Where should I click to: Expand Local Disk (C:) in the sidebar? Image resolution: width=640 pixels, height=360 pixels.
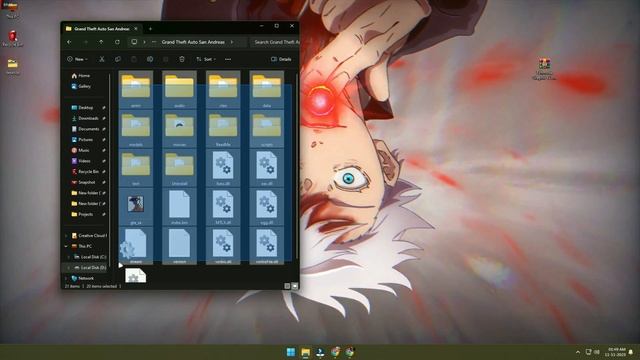click(69, 257)
